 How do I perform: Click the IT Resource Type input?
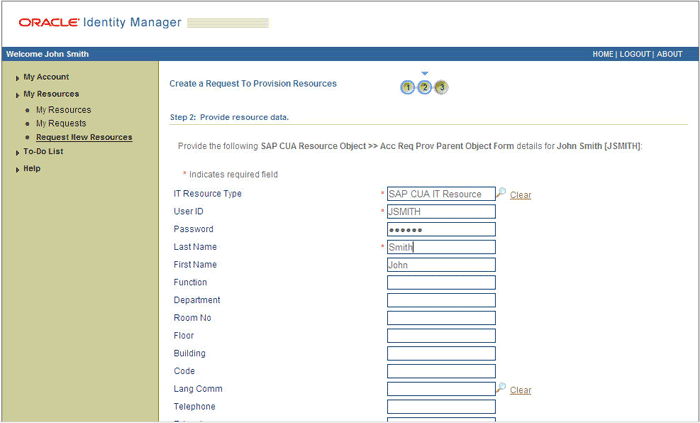click(x=441, y=194)
